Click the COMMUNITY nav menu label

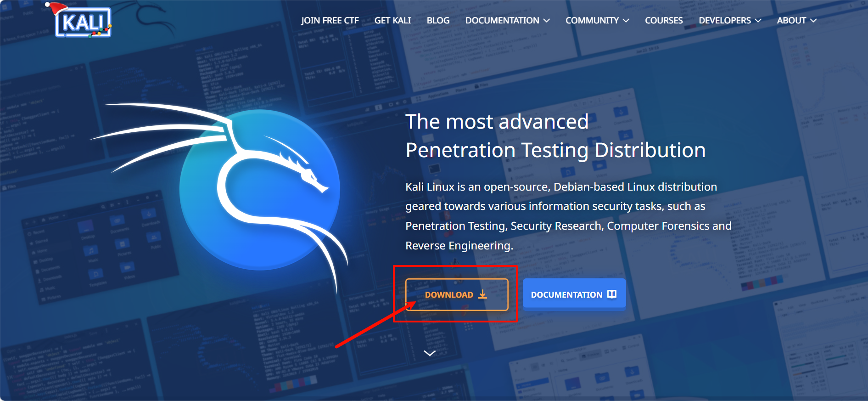(592, 21)
